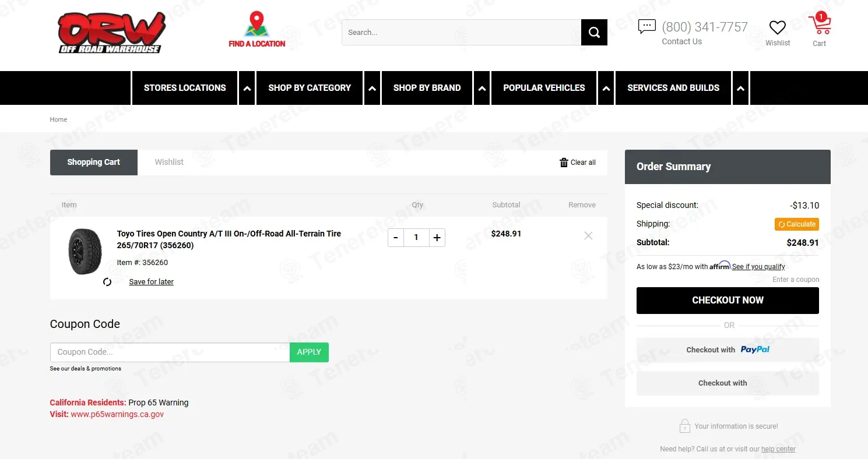Click the Search text field
868x459 pixels.
pyautogui.click(x=461, y=33)
